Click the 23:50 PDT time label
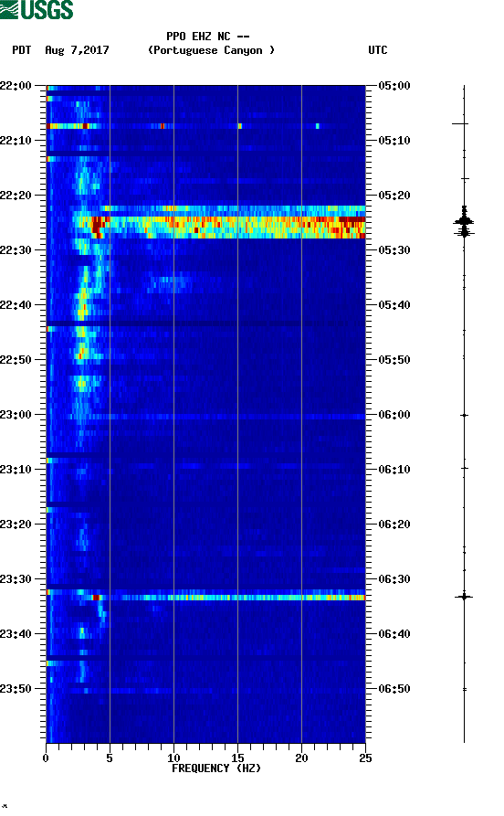Image resolution: width=504 pixels, height=816 pixels. pos(16,689)
